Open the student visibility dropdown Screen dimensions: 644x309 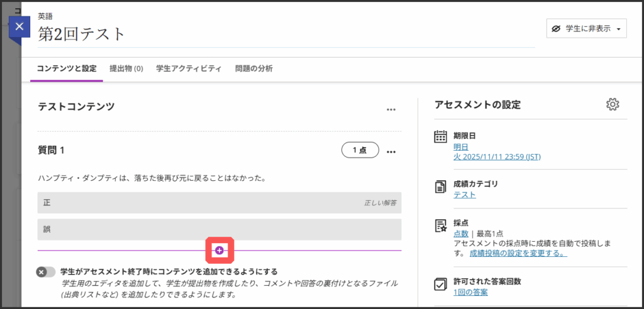point(586,29)
